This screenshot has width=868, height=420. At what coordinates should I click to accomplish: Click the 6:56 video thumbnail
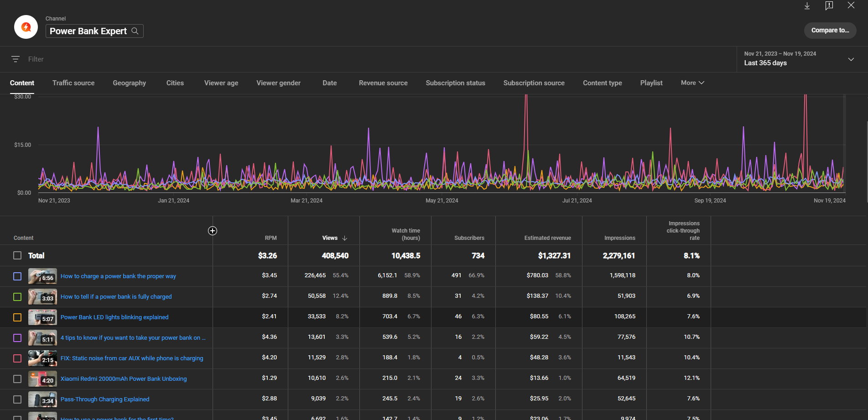tap(42, 276)
